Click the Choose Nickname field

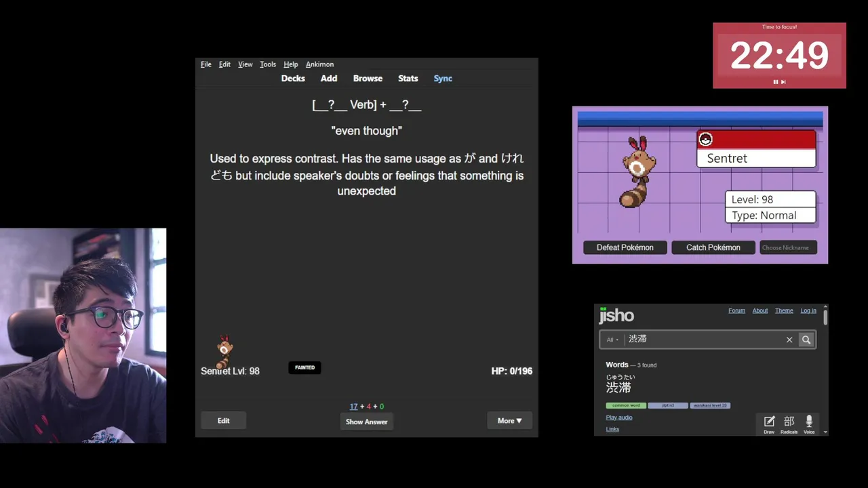(x=788, y=247)
